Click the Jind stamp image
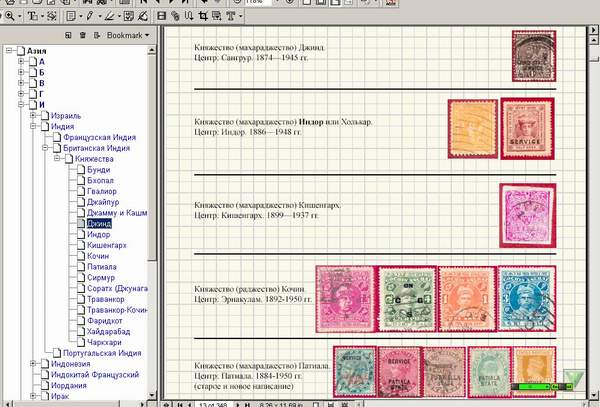 tap(534, 56)
